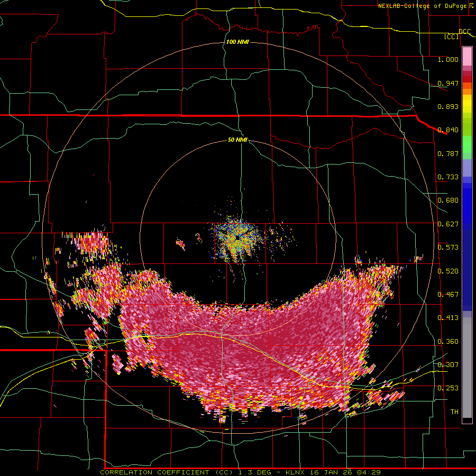Click the 0.520 color scale value
Image resolution: width=476 pixels, height=476 pixels.
tap(448, 271)
